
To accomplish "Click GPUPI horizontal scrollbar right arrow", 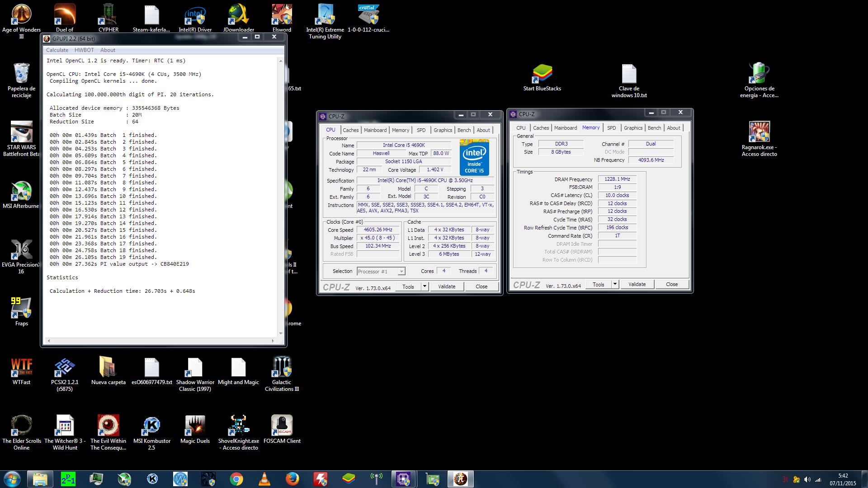I will point(273,341).
